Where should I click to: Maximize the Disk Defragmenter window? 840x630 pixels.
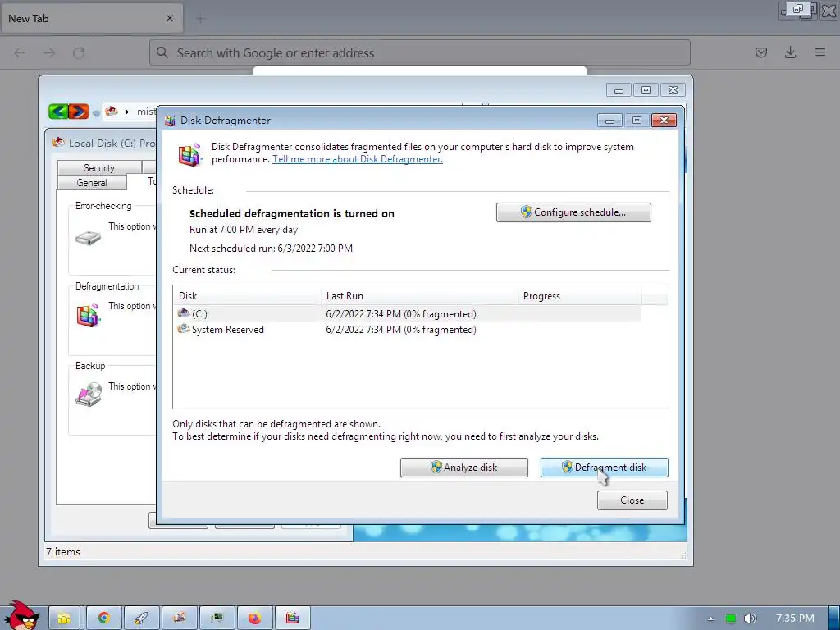coord(637,121)
